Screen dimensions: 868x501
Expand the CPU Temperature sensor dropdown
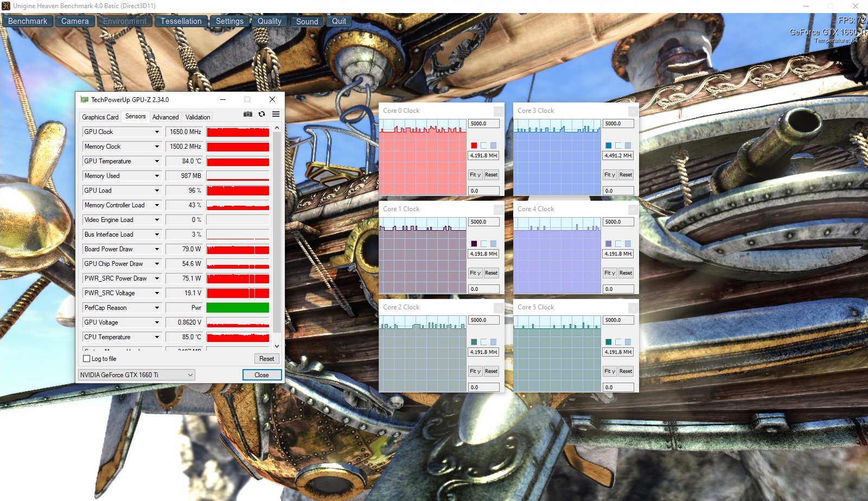coord(157,337)
